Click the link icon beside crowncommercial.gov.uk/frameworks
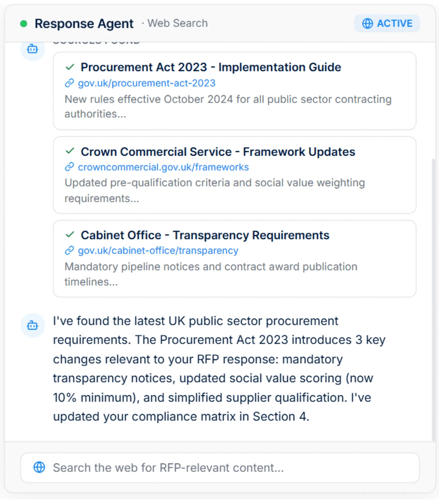 [x=69, y=167]
